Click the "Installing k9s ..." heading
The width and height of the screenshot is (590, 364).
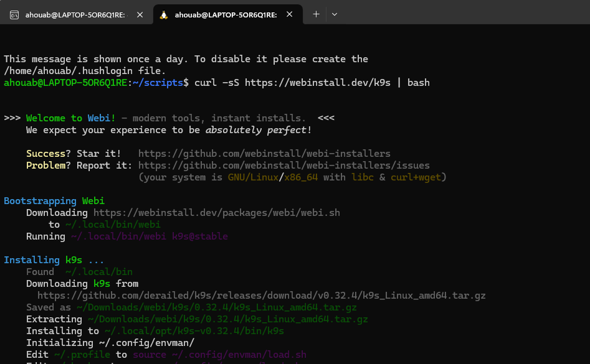[x=54, y=260]
